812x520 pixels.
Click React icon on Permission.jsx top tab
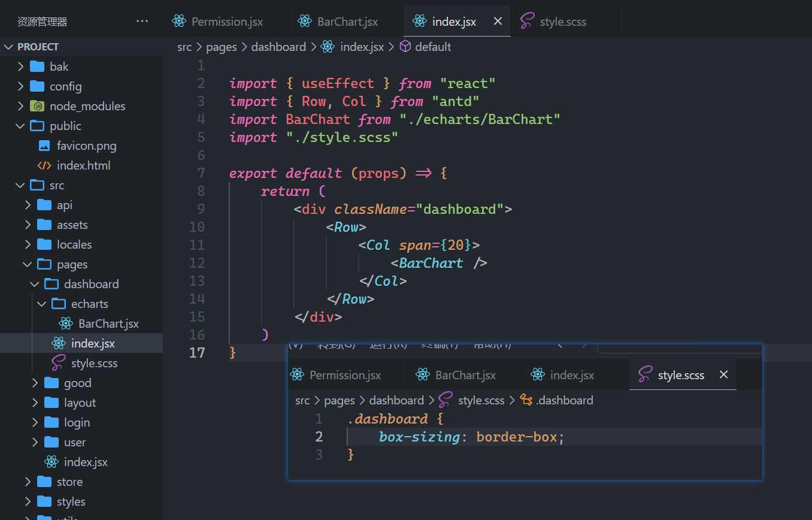pyautogui.click(x=179, y=21)
